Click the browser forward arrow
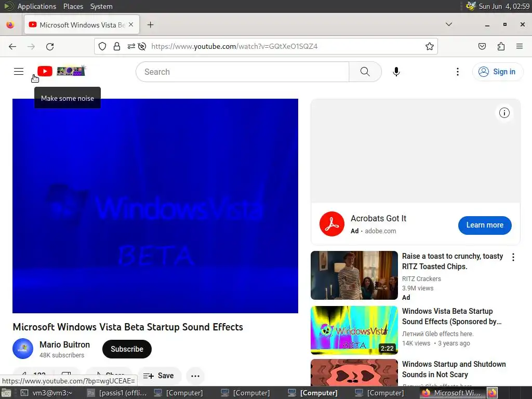The width and height of the screenshot is (532, 399). pyautogui.click(x=31, y=46)
